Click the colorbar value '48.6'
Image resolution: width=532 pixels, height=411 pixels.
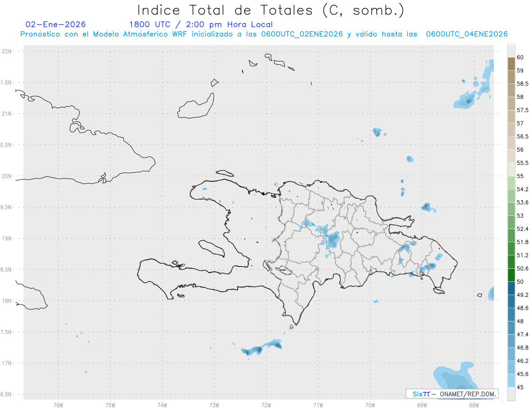click(x=523, y=308)
